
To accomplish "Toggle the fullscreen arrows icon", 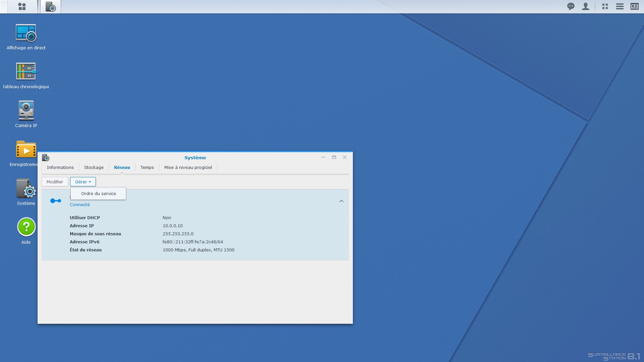I will [x=605, y=6].
